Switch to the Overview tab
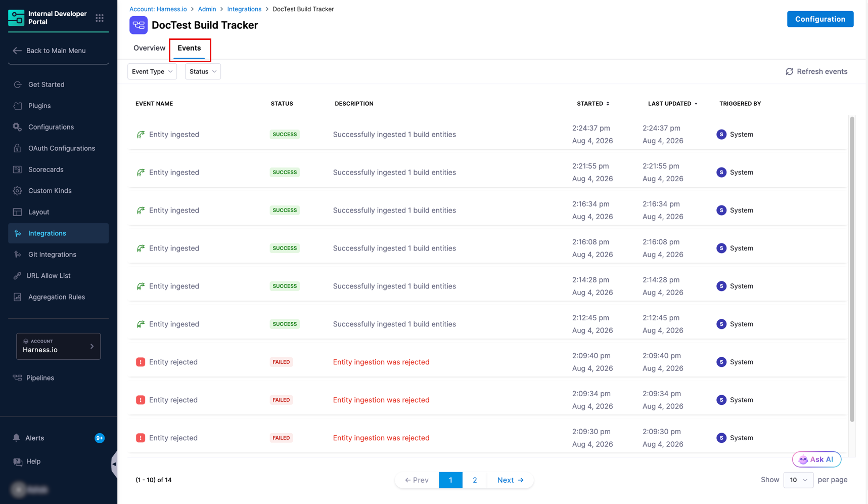 149,48
